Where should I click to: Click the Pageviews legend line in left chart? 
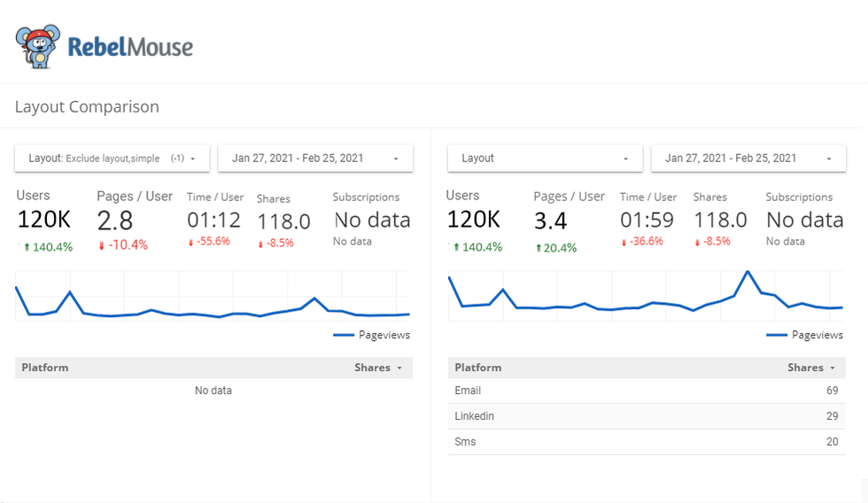click(x=344, y=335)
